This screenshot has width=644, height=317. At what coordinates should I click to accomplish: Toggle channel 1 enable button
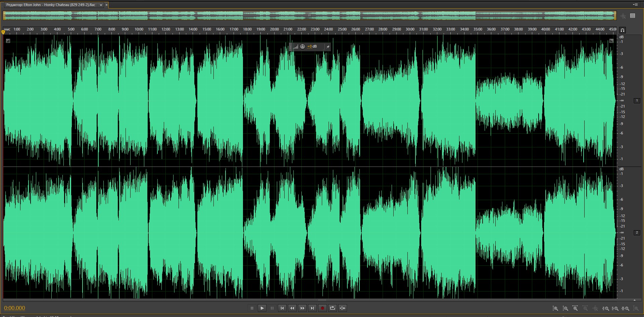pyautogui.click(x=637, y=101)
